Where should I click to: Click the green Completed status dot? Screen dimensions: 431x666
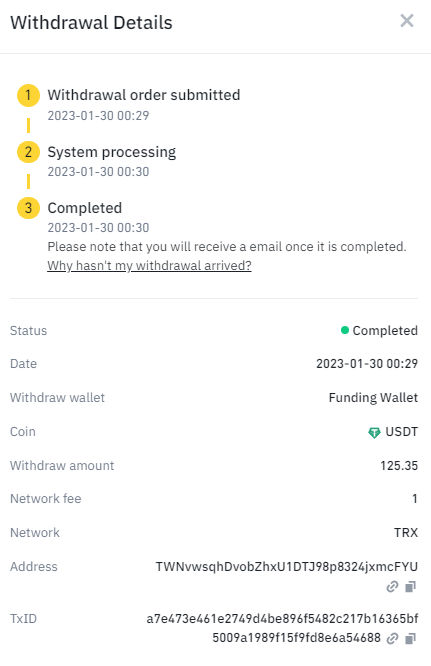point(345,330)
